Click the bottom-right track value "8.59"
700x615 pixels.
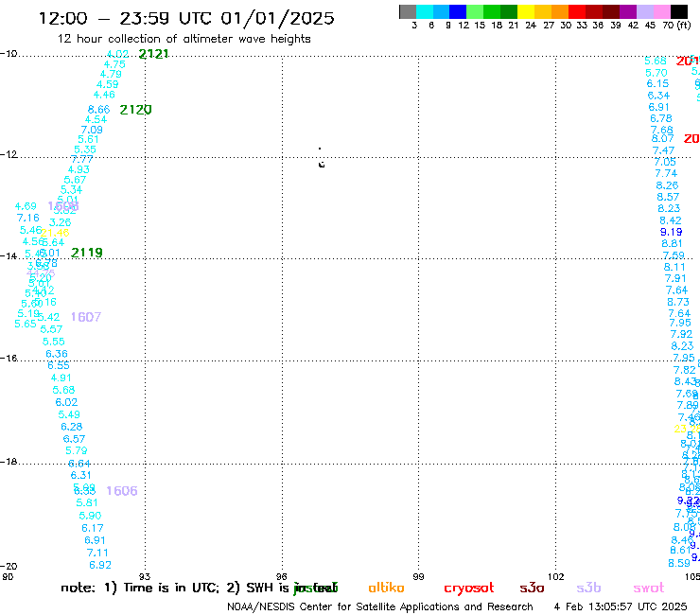[x=679, y=563]
